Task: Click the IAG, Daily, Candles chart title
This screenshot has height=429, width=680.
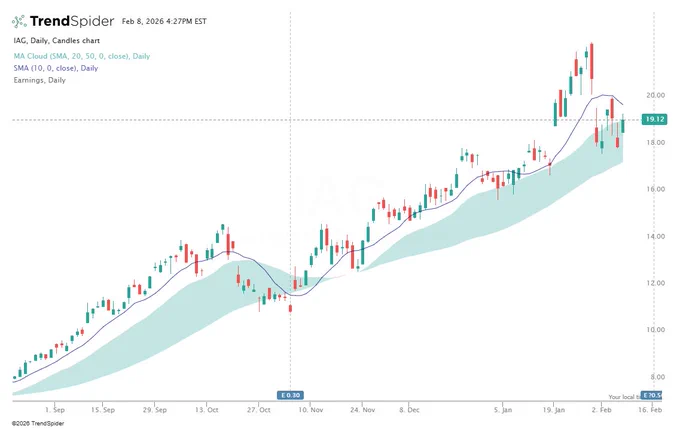Action: click(x=56, y=40)
